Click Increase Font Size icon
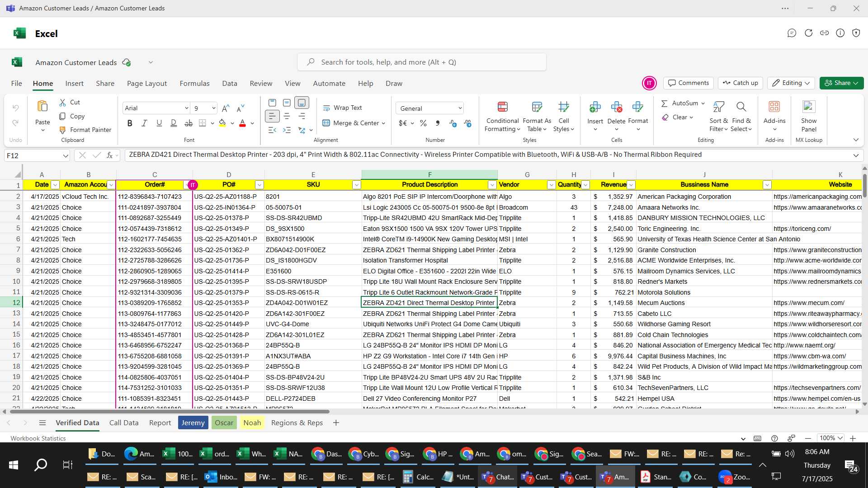Viewport: 868px width, 488px height. (226, 108)
